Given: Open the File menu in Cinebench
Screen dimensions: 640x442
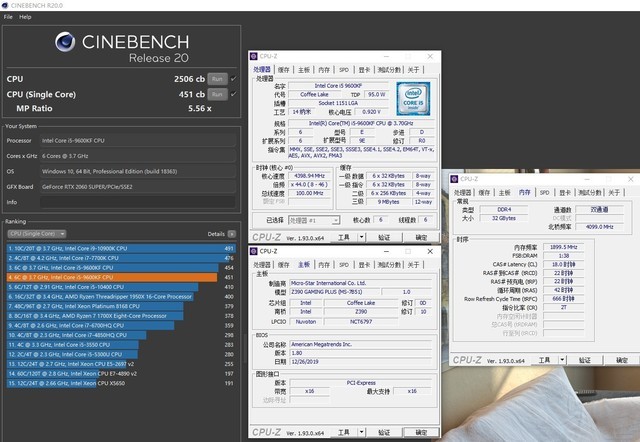Looking at the screenshot, I should click(x=8, y=17).
